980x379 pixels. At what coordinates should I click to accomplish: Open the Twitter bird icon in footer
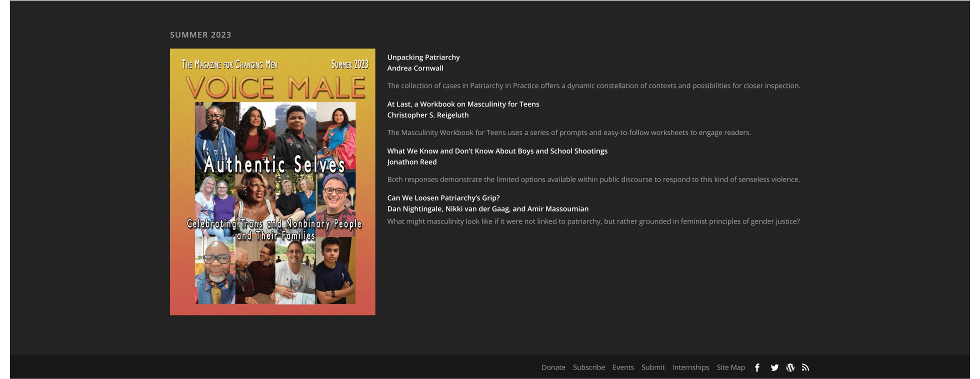pos(774,367)
